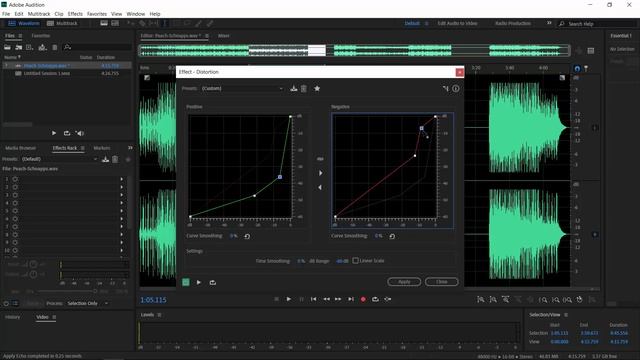Switch to the Markers tab

tap(102, 148)
